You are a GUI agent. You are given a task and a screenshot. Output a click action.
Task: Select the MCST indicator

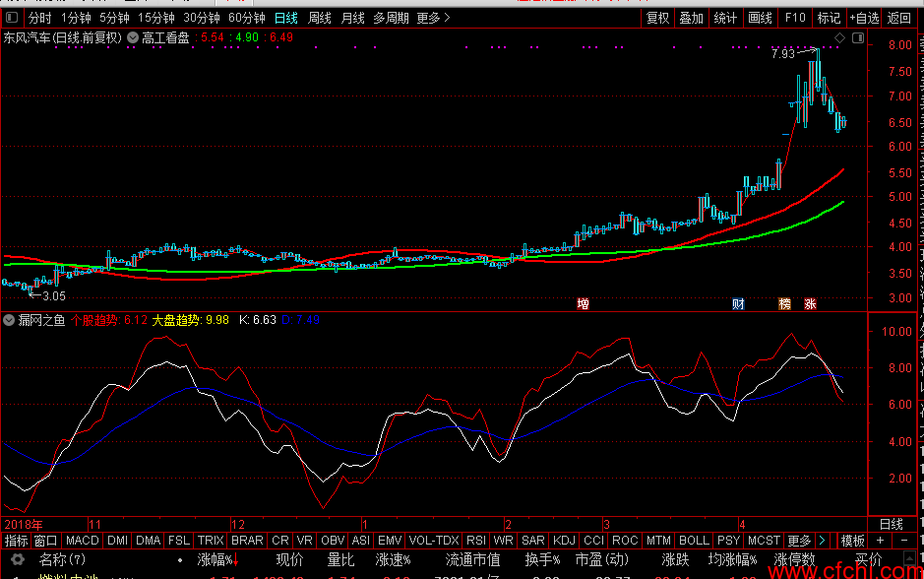764,540
